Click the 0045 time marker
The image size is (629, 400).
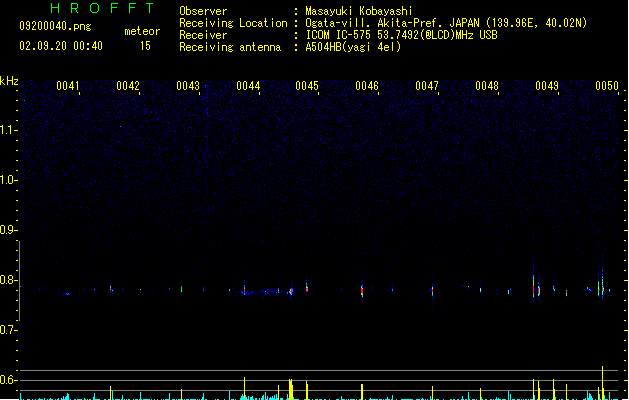(x=307, y=86)
